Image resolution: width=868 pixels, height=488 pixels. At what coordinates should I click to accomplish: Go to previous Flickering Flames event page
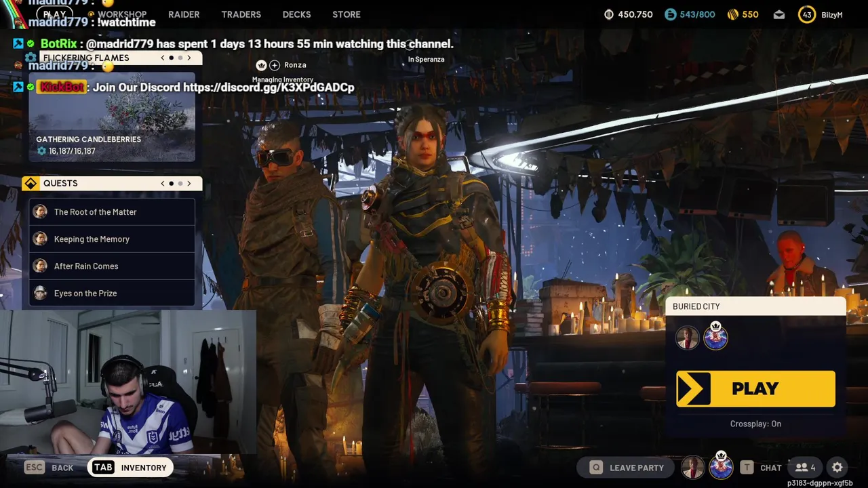pyautogui.click(x=163, y=58)
